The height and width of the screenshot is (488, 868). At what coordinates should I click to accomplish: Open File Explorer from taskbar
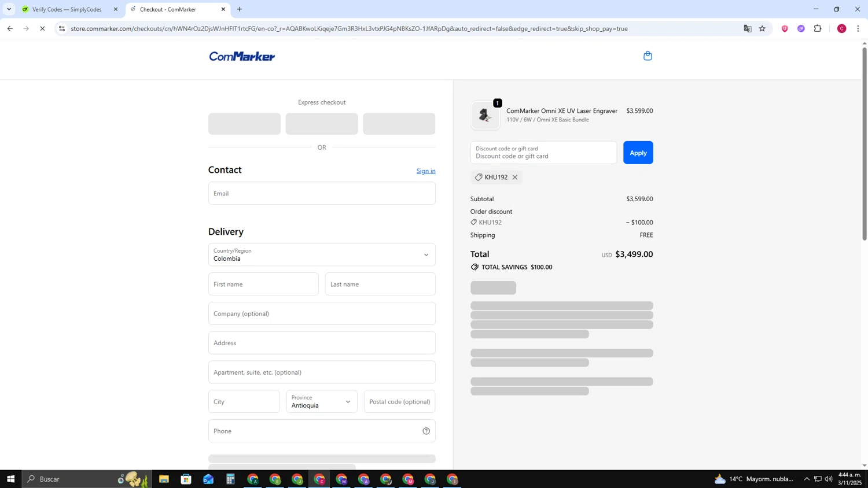164,479
